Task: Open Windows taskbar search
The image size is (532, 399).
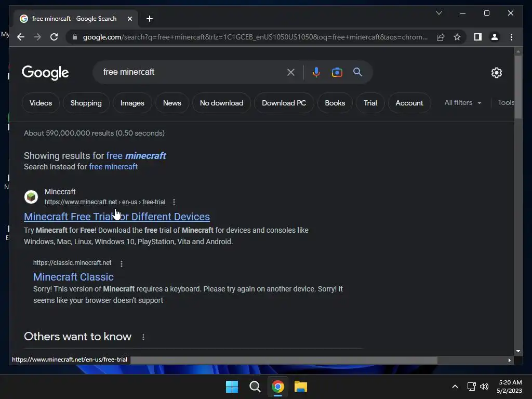Action: pos(255,387)
